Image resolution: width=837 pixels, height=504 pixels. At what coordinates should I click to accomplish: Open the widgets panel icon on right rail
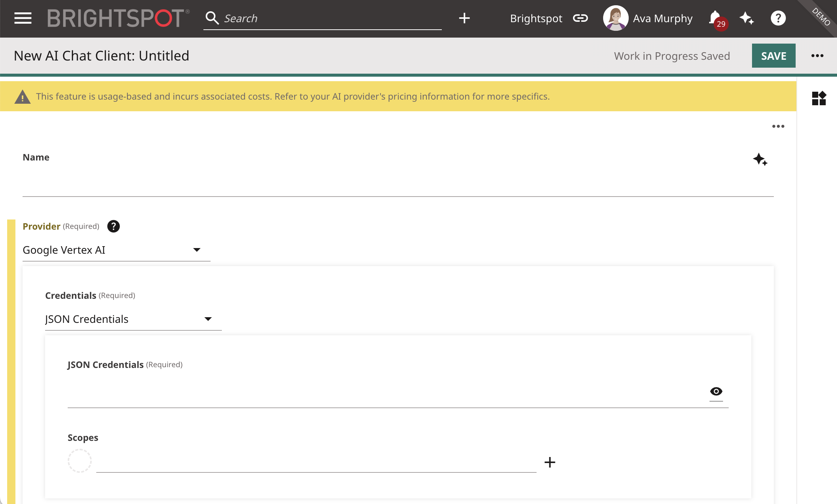(x=819, y=98)
